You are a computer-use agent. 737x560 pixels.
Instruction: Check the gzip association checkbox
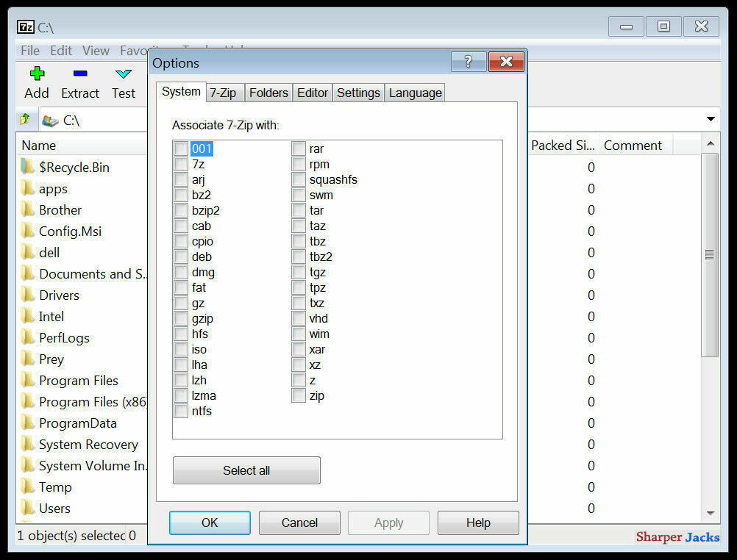[181, 318]
